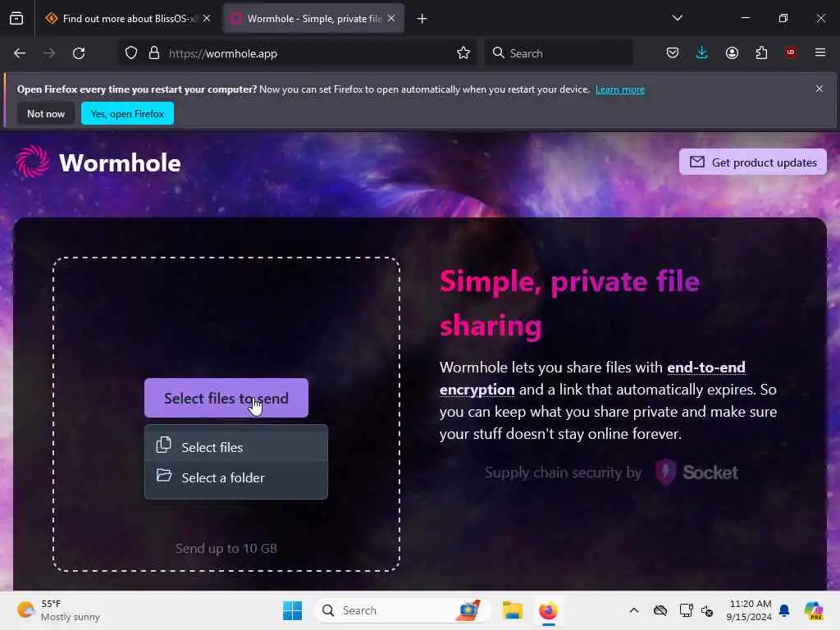Choose Select a folder menu entry
Viewport: 840px width, 630px height.
pyautogui.click(x=236, y=477)
